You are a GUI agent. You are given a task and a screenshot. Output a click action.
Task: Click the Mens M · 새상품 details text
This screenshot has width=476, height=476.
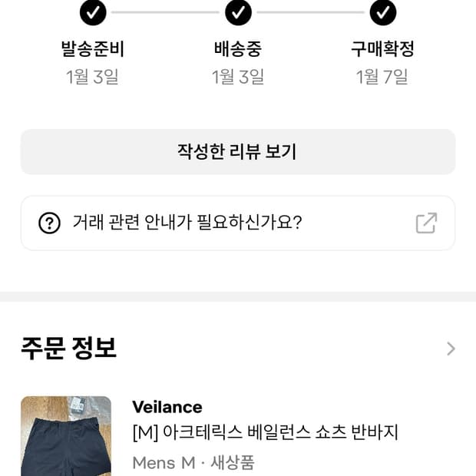[193, 463]
